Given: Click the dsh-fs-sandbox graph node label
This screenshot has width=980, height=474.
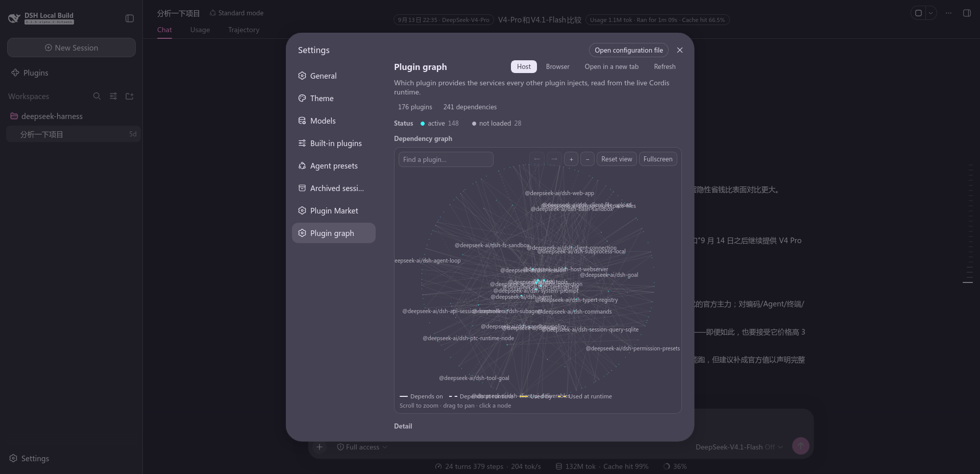Looking at the screenshot, I should [x=492, y=245].
